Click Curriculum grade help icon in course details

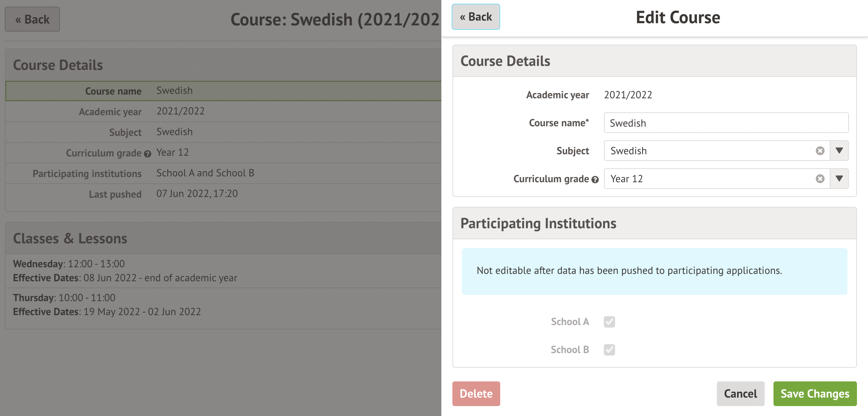click(x=147, y=154)
